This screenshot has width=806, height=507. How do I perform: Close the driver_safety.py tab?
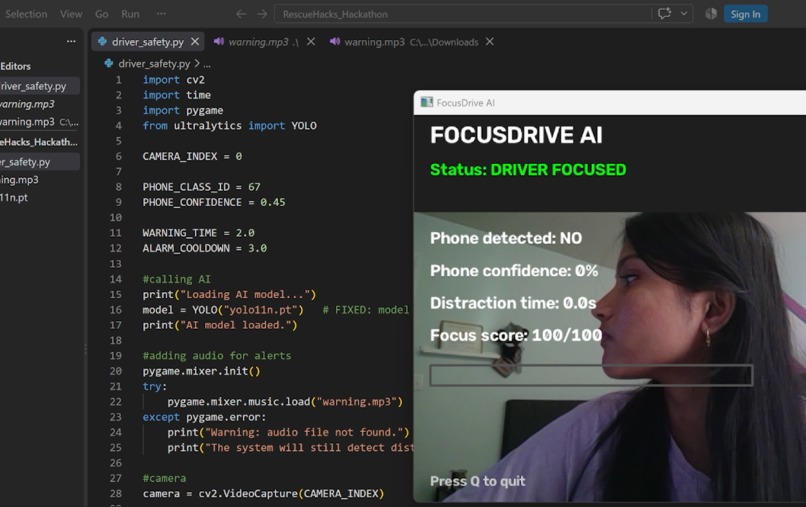click(x=195, y=42)
